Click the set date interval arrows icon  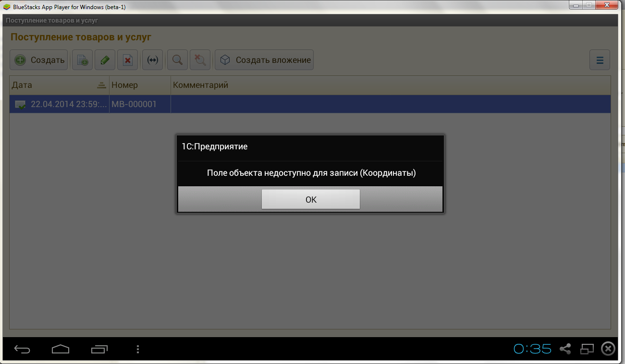click(x=152, y=60)
